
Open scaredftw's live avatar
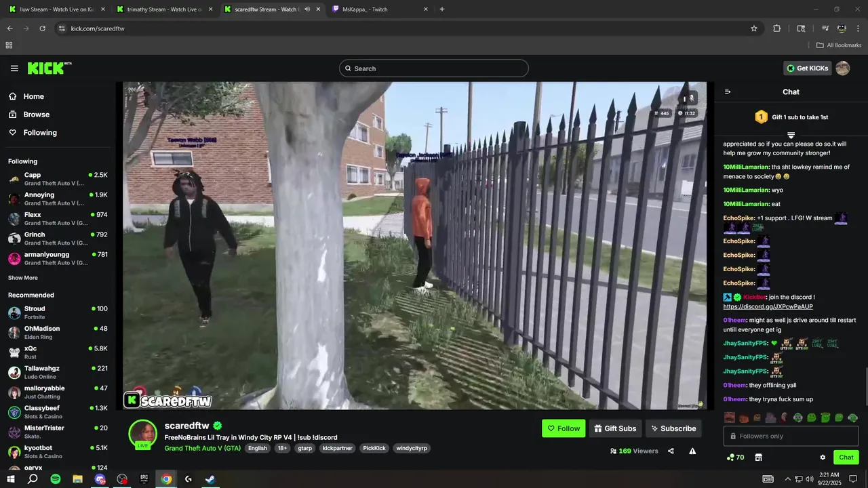[142, 434]
